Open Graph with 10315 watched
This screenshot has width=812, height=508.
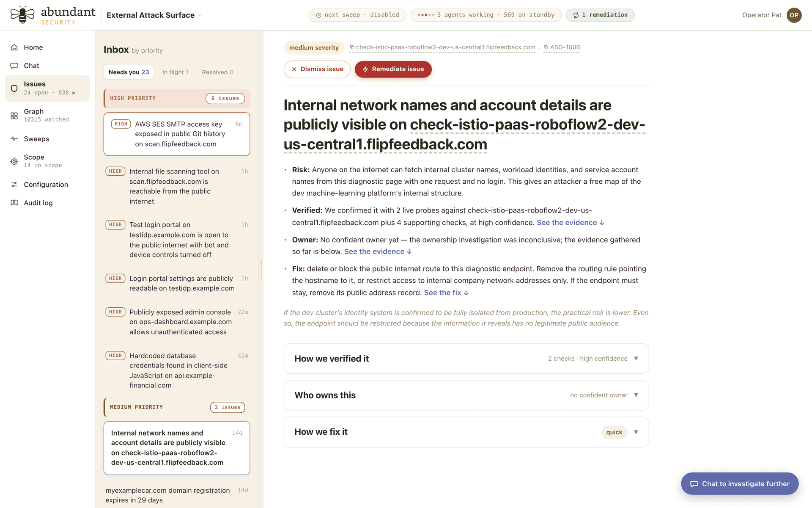(47, 115)
